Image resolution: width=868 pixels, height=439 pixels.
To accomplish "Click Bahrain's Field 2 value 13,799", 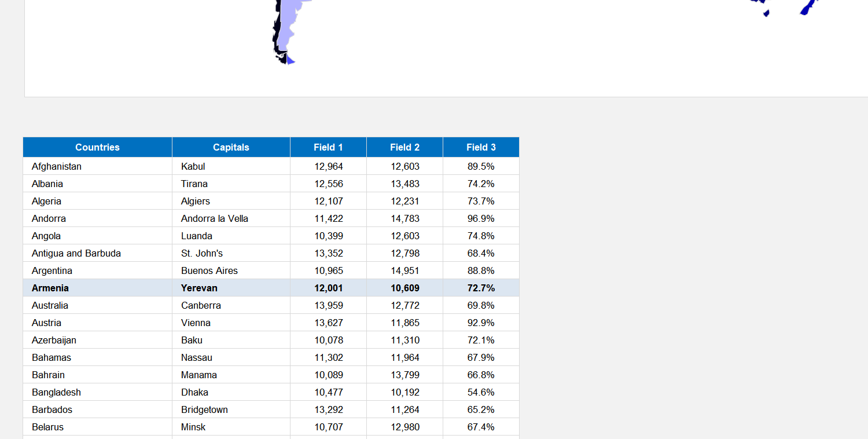I will 404,375.
